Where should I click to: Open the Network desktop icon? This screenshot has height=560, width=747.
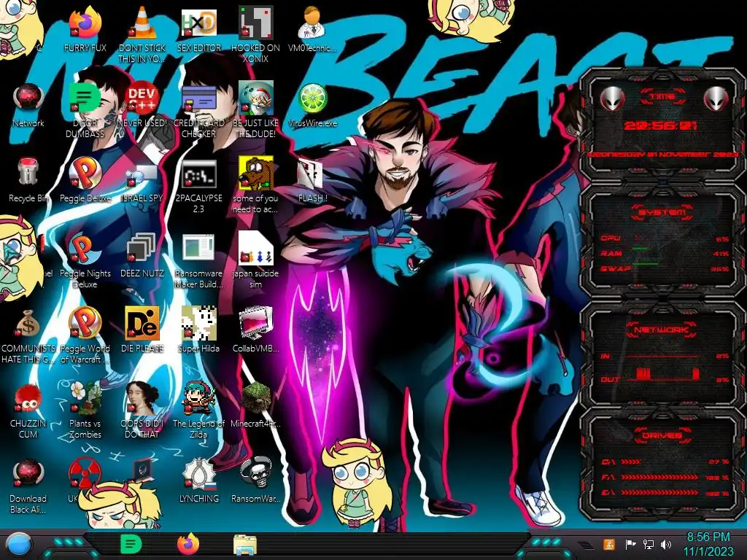point(28,99)
